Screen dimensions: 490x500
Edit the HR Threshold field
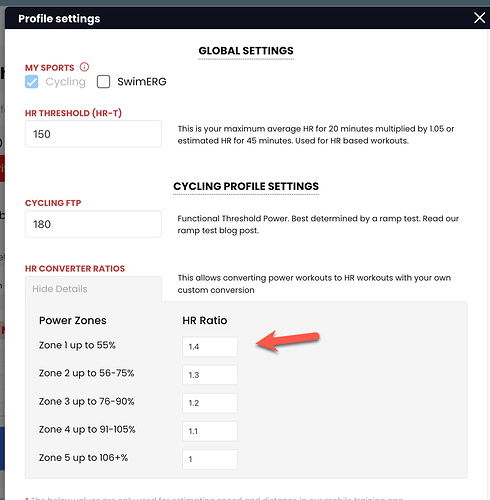(x=93, y=134)
